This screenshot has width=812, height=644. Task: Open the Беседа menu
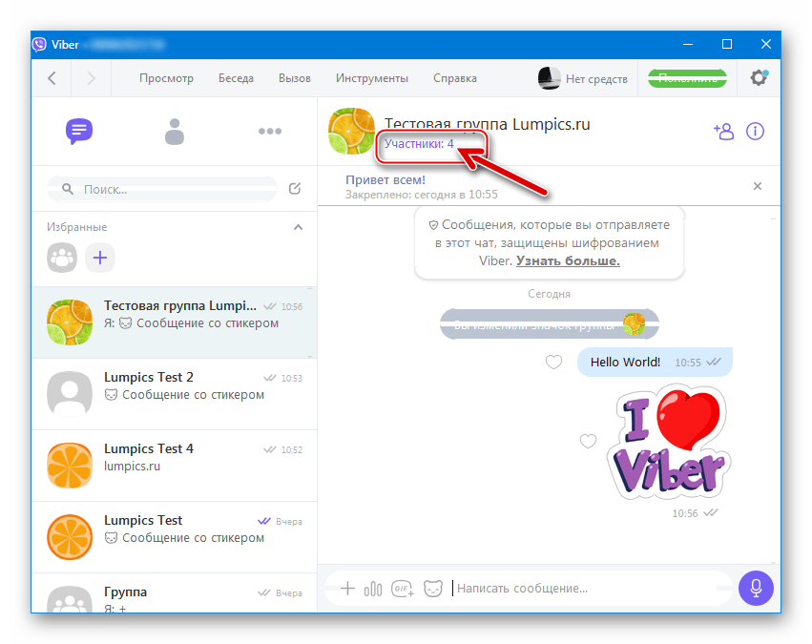tap(236, 78)
